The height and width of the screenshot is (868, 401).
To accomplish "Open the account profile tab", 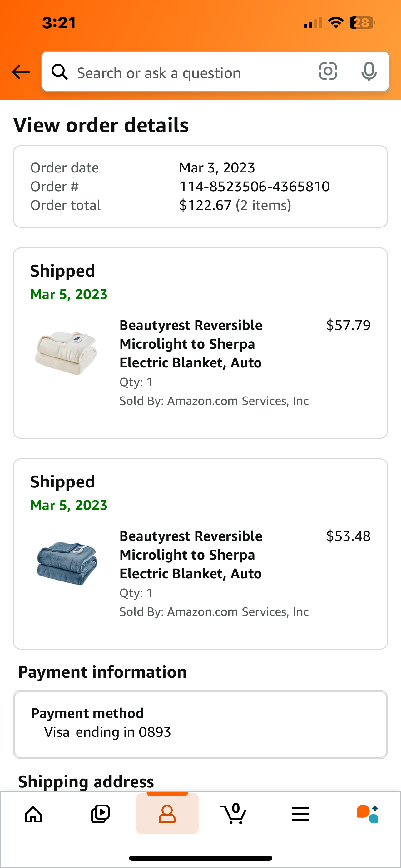I will click(x=167, y=814).
